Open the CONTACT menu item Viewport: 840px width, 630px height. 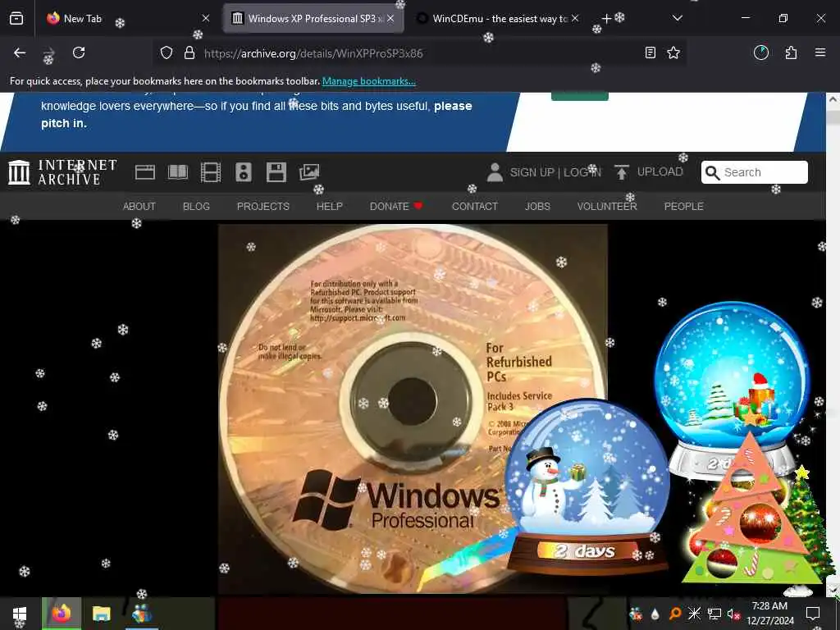point(475,206)
